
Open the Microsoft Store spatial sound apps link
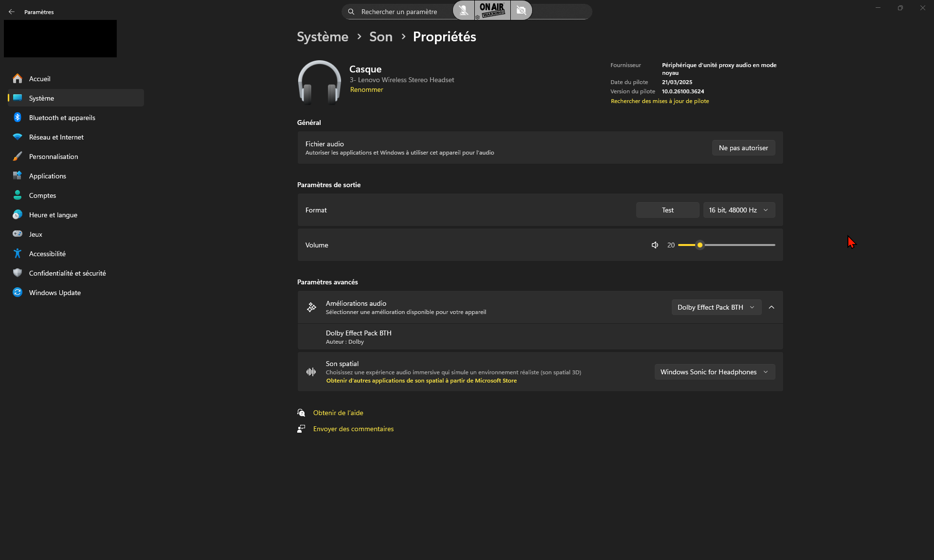tap(421, 381)
